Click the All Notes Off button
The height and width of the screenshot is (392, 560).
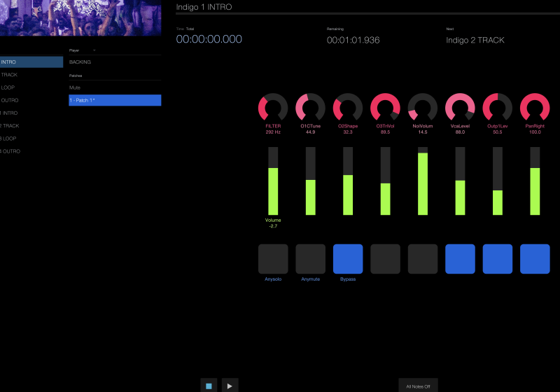pos(418,386)
